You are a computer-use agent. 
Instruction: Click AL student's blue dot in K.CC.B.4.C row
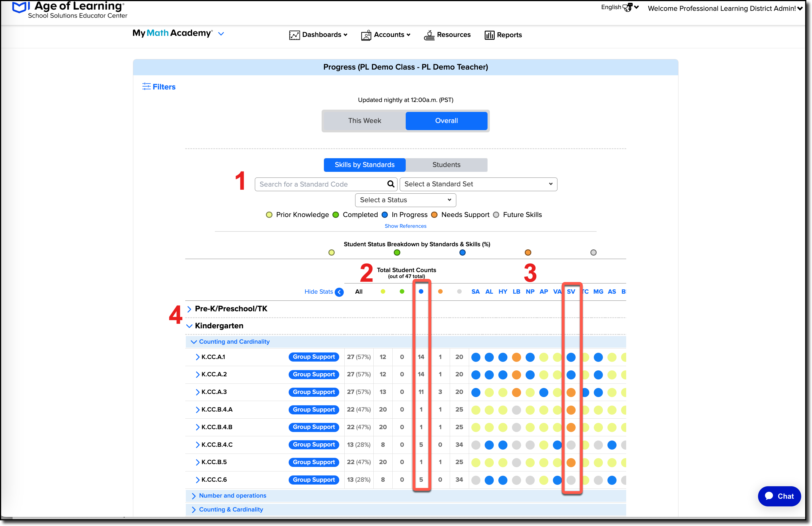(489, 445)
